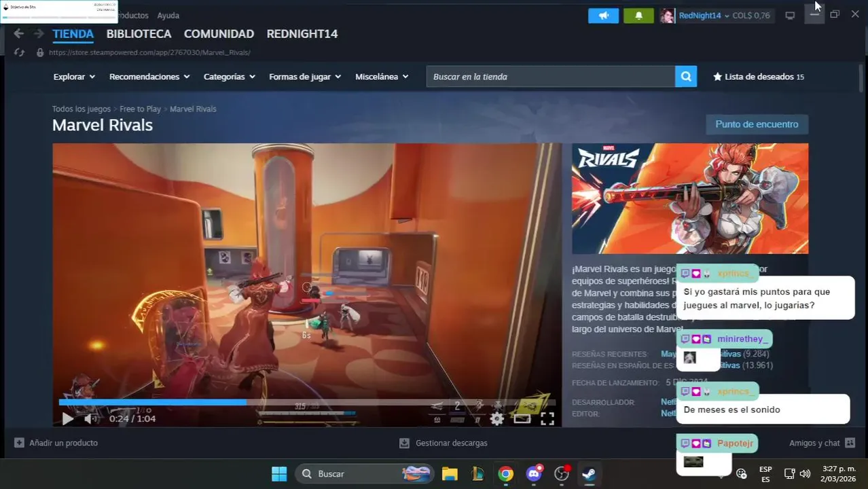
Task: Click the Papotejr chat username
Action: 735,443
